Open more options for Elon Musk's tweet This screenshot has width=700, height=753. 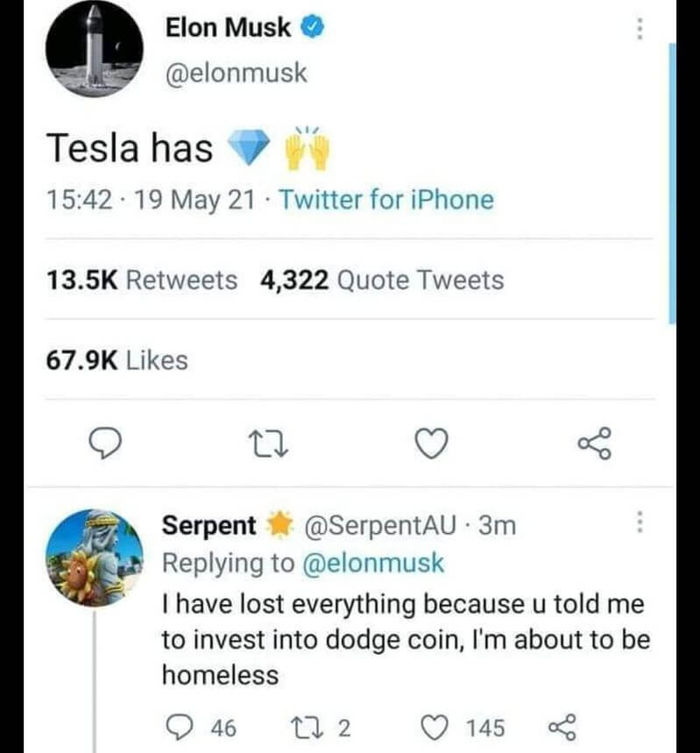[640, 29]
